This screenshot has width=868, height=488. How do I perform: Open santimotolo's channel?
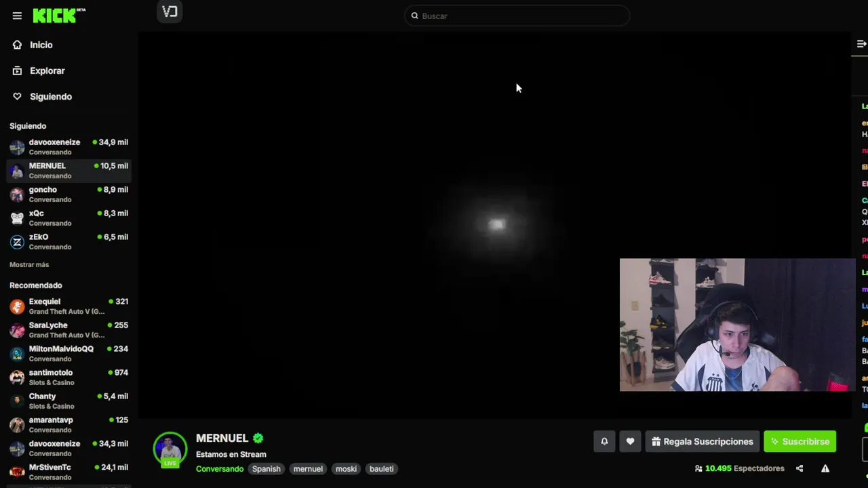[69, 378]
